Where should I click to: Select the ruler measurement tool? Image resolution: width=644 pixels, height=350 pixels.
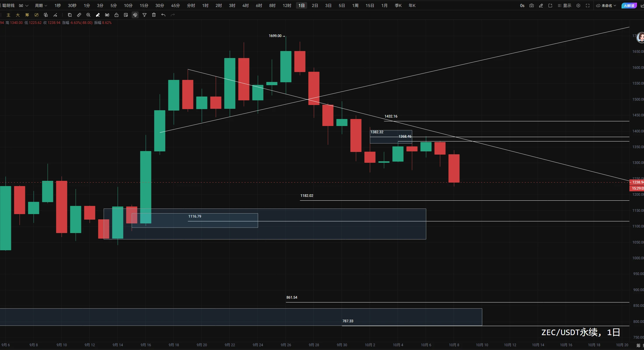(79, 15)
